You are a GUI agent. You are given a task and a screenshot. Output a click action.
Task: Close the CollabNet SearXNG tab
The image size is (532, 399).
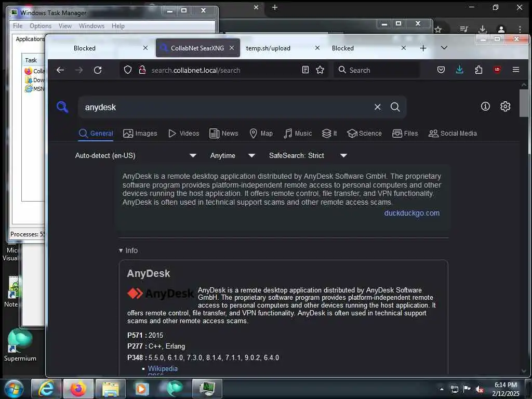pyautogui.click(x=232, y=48)
